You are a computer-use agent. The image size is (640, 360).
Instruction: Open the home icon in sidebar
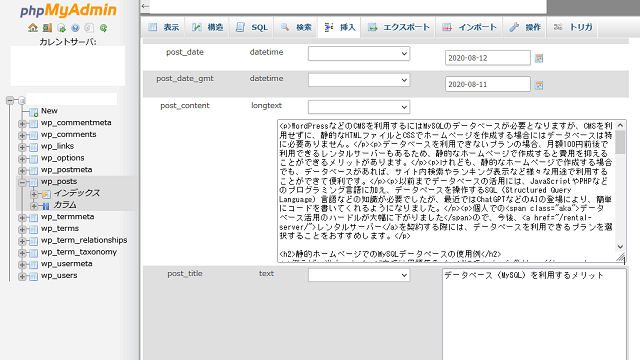[33, 28]
